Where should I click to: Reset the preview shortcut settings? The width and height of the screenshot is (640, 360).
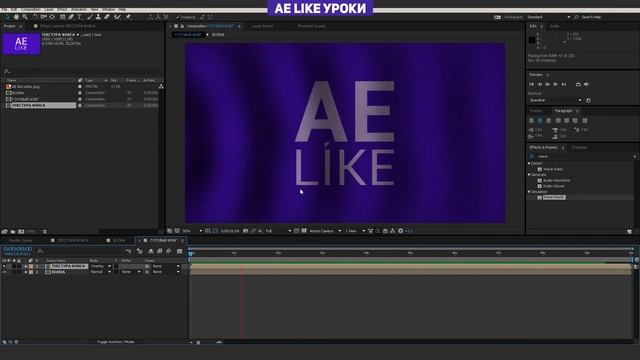click(588, 100)
